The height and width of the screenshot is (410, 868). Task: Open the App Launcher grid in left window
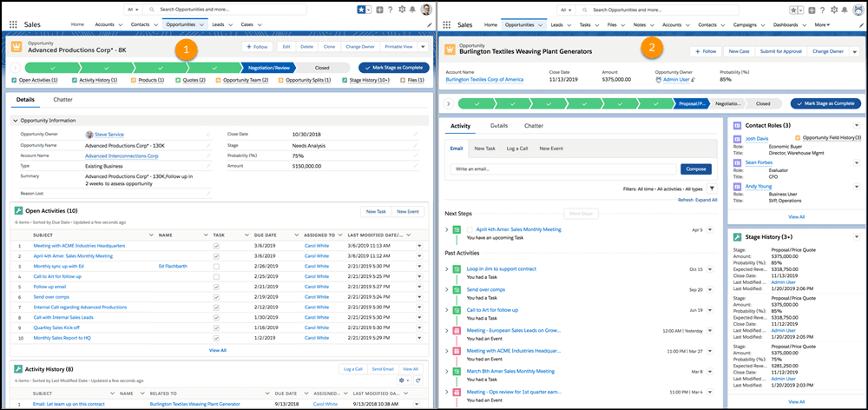point(13,24)
